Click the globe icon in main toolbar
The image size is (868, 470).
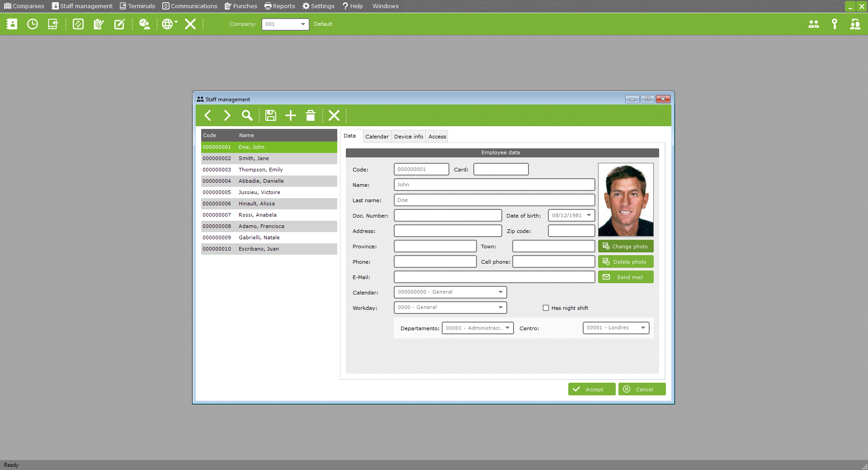[x=167, y=24]
